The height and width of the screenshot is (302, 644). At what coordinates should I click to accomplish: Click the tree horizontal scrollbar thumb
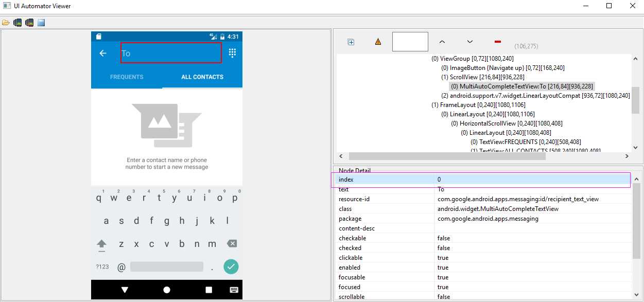(x=447, y=156)
